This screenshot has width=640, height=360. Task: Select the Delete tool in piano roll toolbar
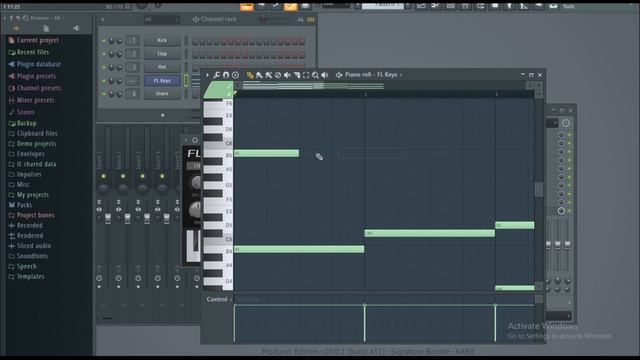(278, 75)
